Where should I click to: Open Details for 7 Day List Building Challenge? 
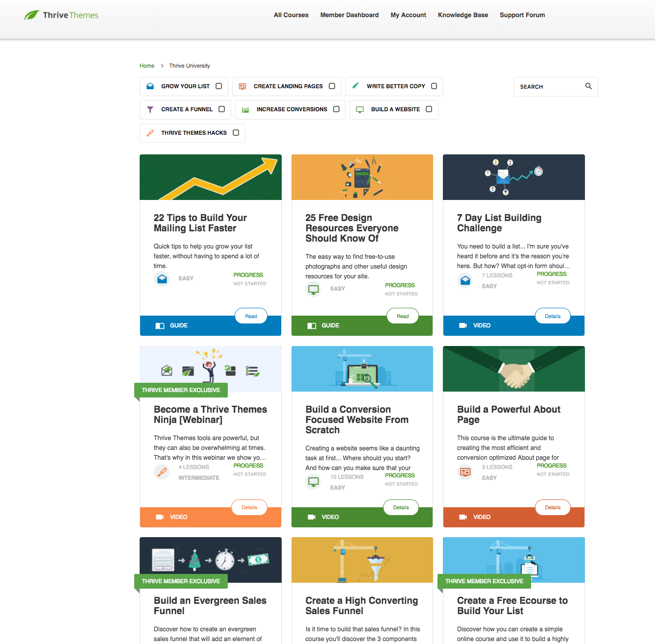(x=552, y=316)
